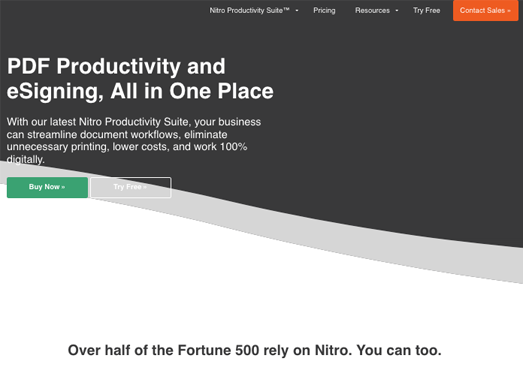The image size is (523, 375).
Task: Click the outlined Try Free button
Action: (x=131, y=187)
